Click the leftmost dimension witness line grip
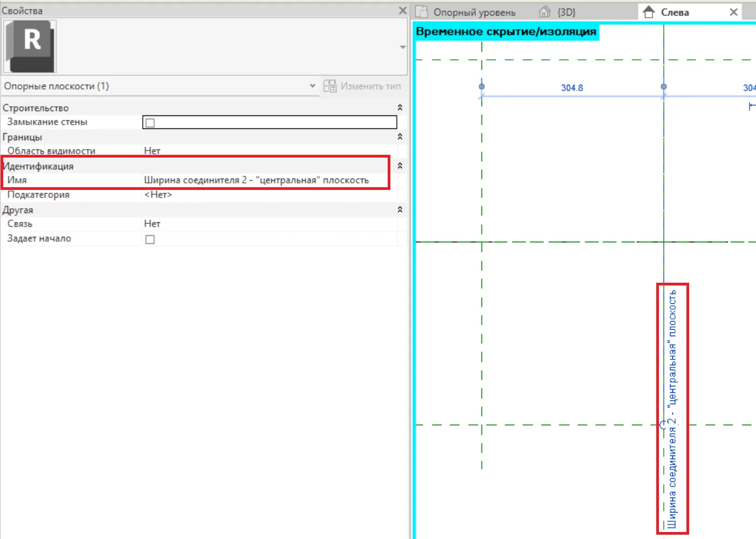 (482, 86)
